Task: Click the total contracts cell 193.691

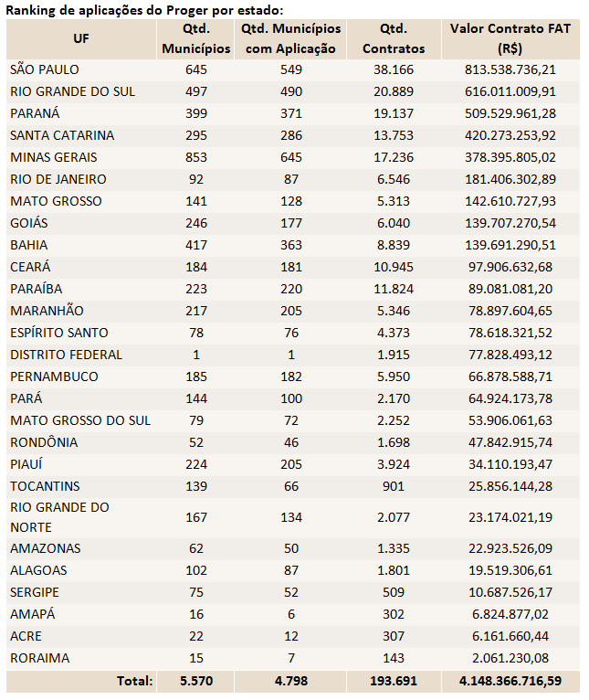Action: click(394, 681)
